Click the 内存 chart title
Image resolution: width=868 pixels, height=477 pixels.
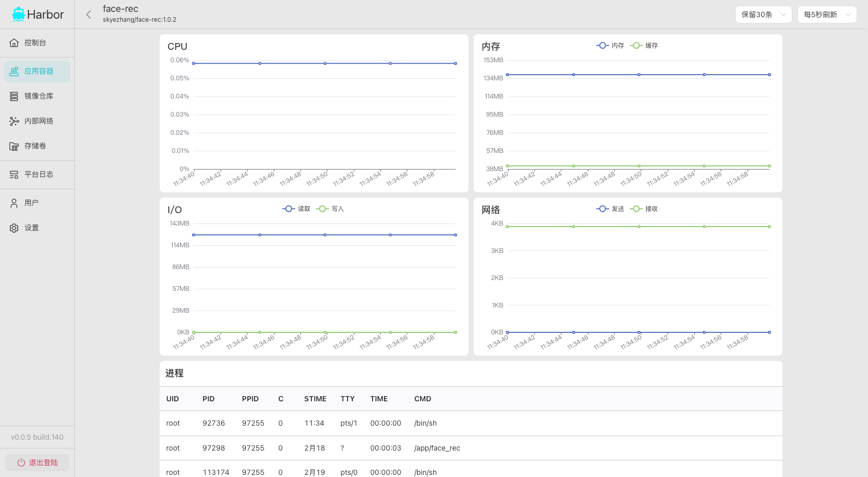click(x=491, y=47)
